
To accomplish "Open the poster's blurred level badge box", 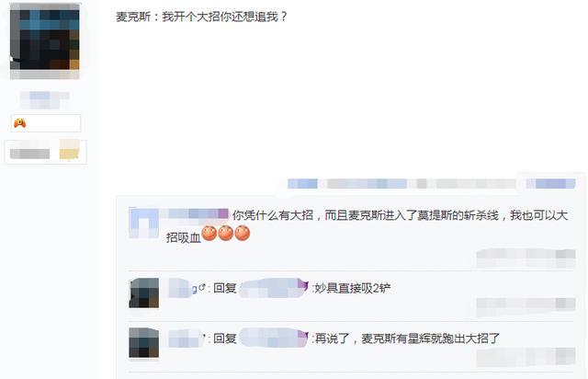I will click(45, 152).
